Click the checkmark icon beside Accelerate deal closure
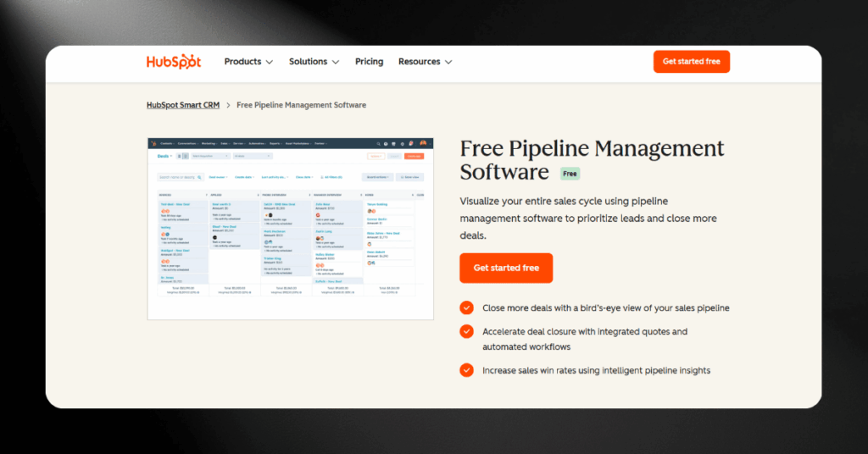Viewport: 868px width, 454px height. click(467, 331)
